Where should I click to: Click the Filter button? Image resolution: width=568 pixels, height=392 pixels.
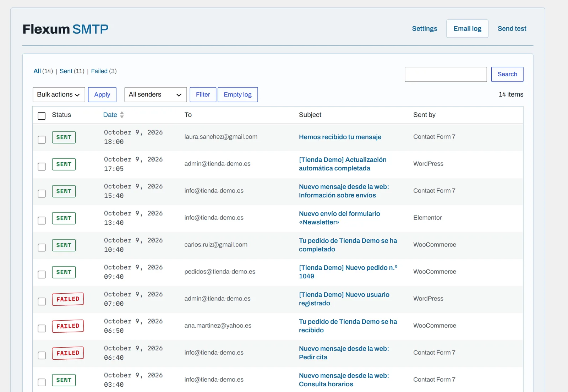pos(203,94)
